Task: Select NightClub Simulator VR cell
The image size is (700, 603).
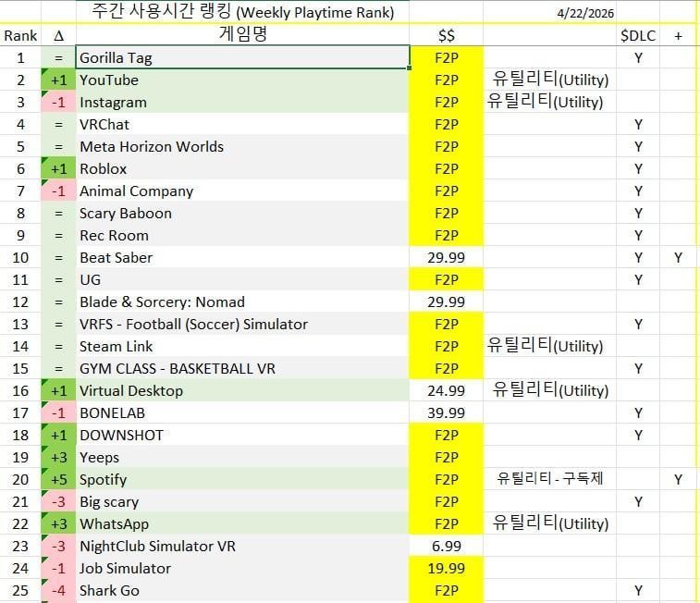Action: [242, 547]
